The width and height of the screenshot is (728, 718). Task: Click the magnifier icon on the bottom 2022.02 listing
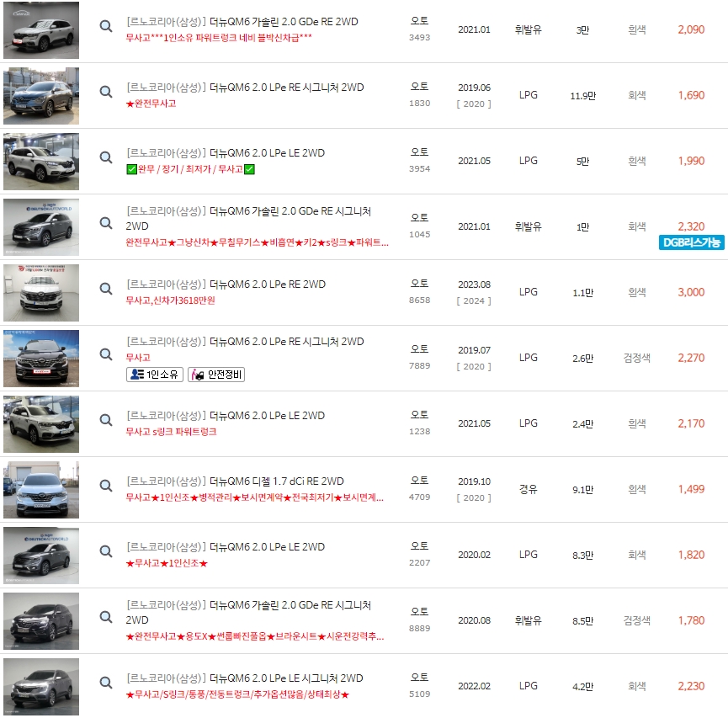click(105, 684)
